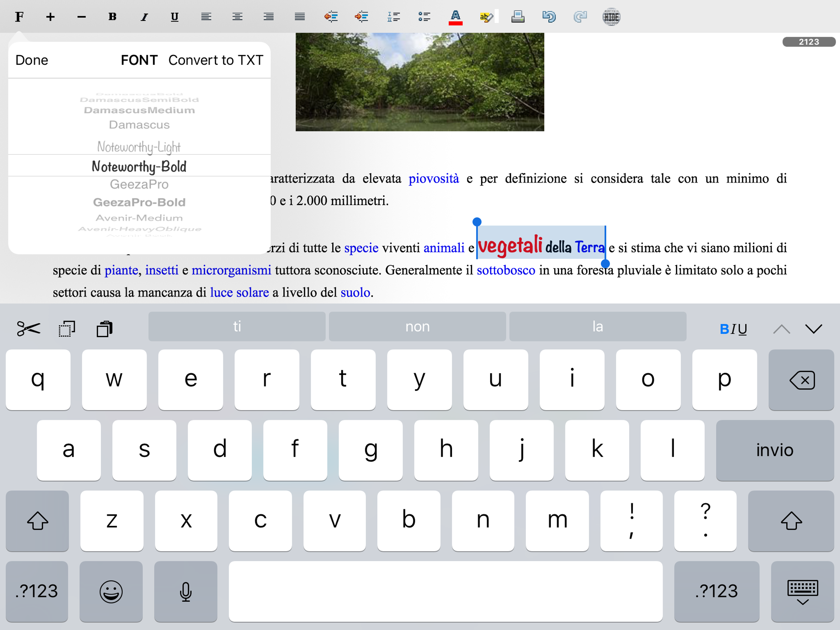Open the piovosità hyperlink
Screen dimensions: 840x630
[x=434, y=178]
